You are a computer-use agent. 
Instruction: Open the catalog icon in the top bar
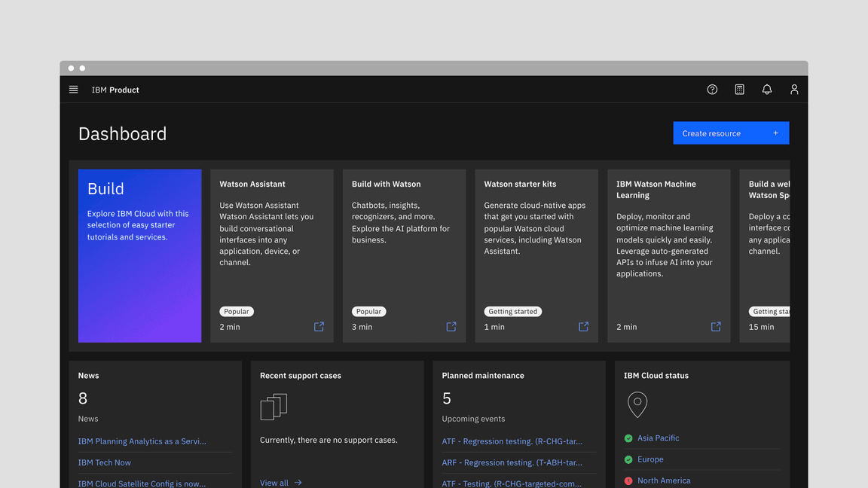739,89
